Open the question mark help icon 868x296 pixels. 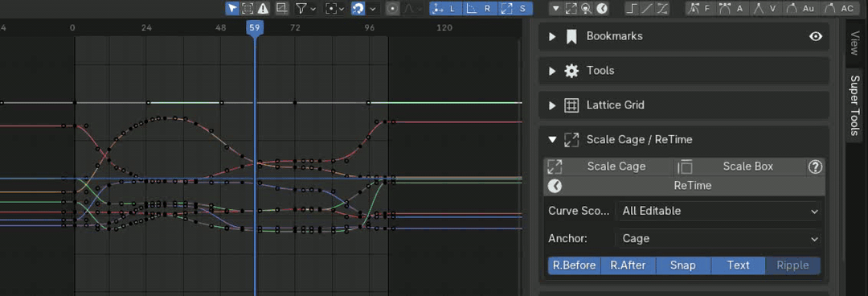pyautogui.click(x=816, y=166)
